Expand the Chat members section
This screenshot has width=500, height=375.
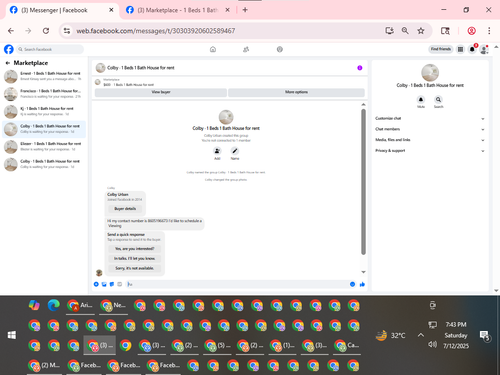[x=429, y=129]
